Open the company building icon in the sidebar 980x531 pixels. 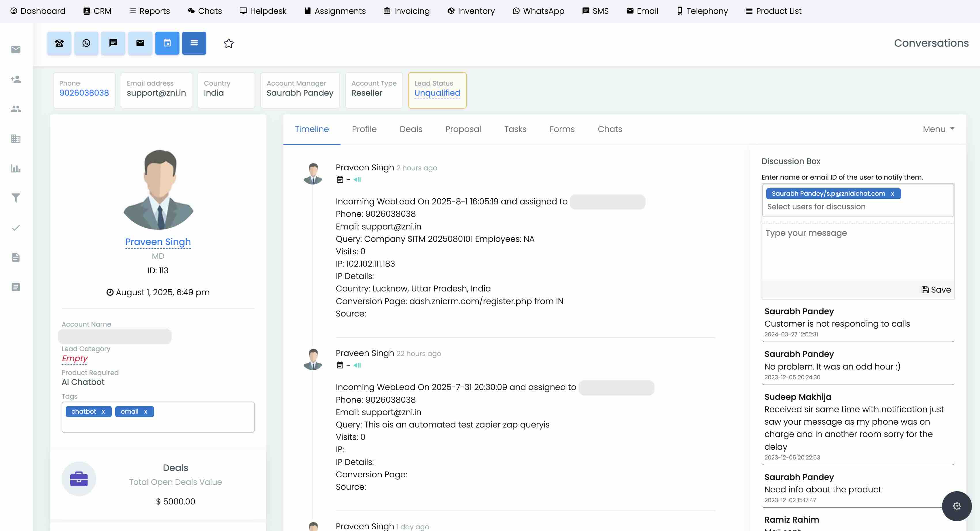16,139
